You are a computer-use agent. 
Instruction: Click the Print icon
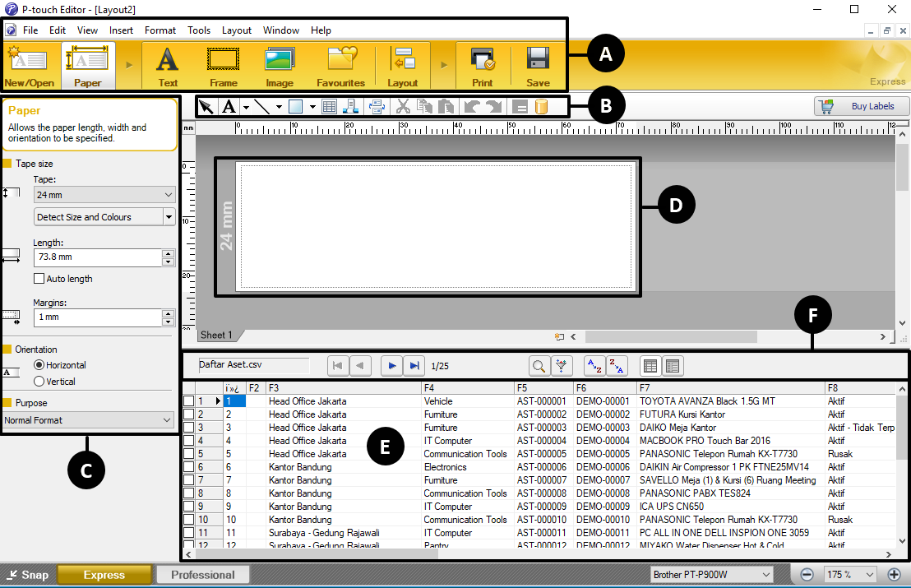483,66
